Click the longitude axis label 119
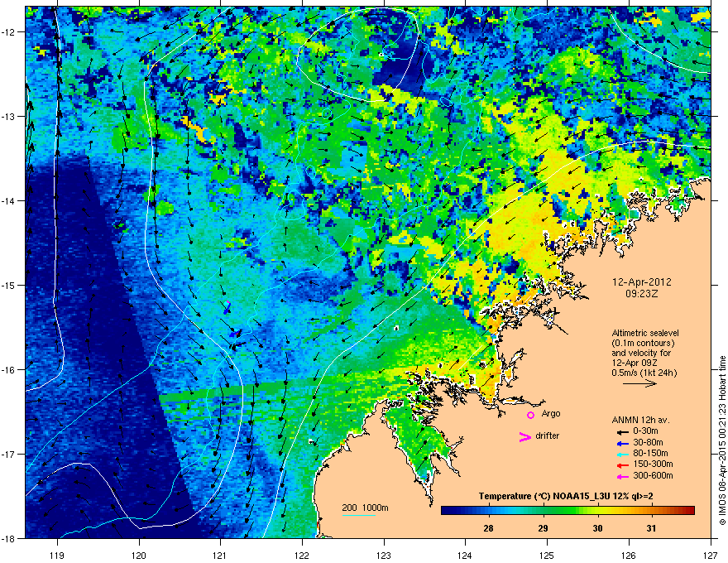Screen dimensions: 728x563 coord(57,556)
